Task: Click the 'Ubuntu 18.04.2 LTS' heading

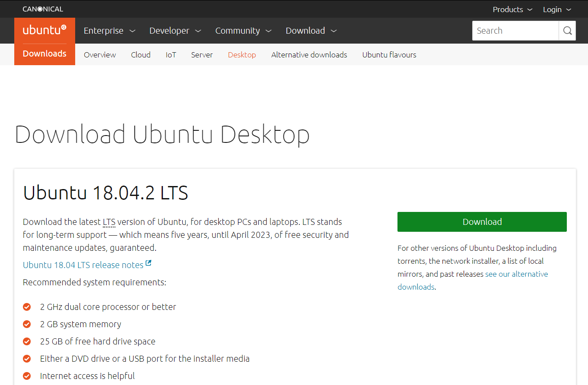Action: (105, 192)
